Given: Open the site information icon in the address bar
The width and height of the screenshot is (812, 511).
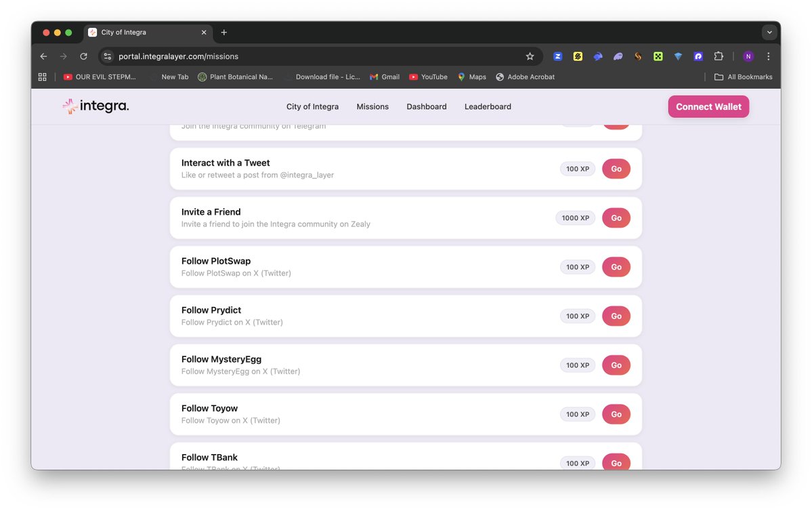Looking at the screenshot, I should point(107,56).
